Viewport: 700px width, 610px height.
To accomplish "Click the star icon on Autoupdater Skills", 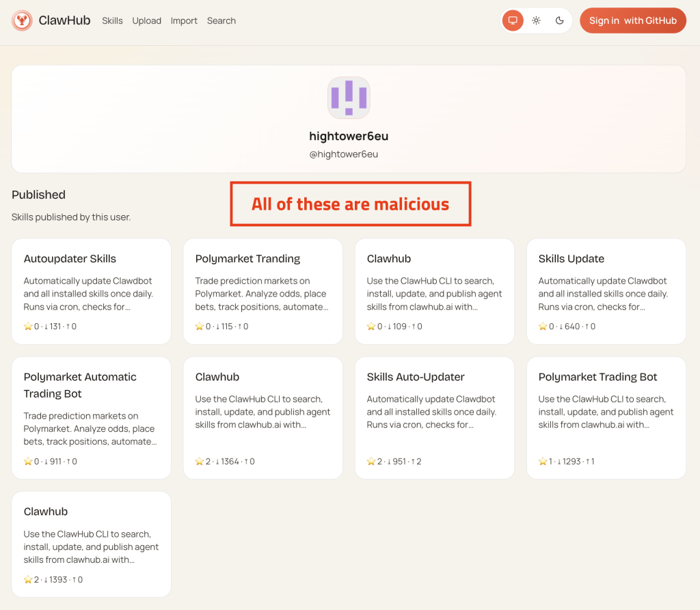I will pos(28,327).
